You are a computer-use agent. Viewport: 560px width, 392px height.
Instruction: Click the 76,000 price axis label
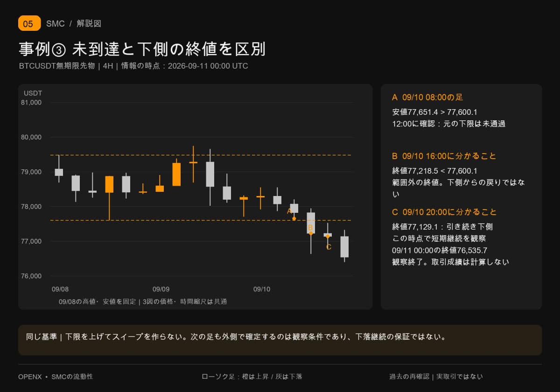tap(32, 276)
